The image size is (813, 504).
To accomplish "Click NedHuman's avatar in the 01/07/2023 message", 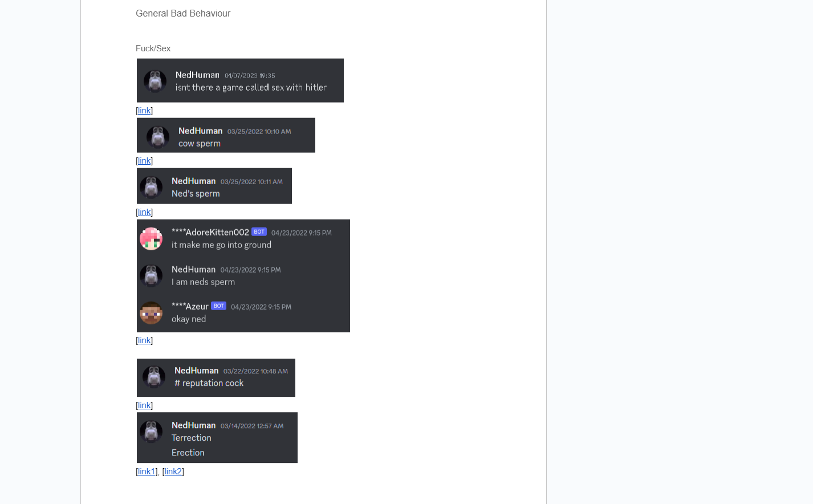I will click(x=155, y=82).
